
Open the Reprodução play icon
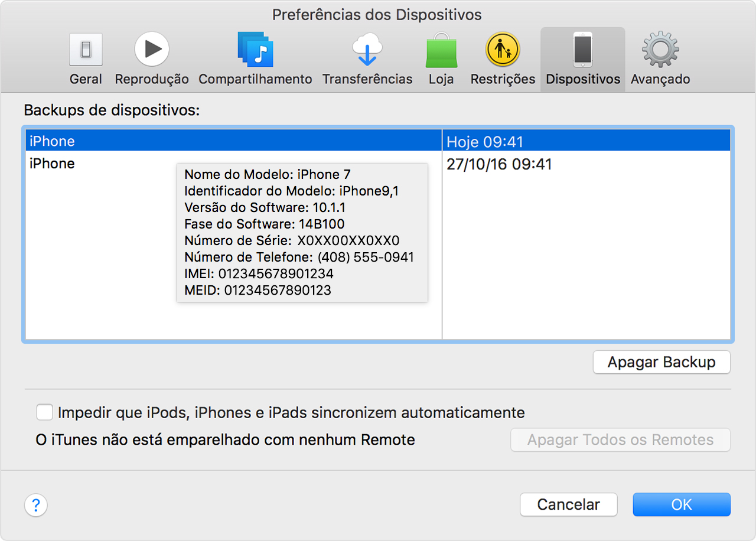coord(152,49)
